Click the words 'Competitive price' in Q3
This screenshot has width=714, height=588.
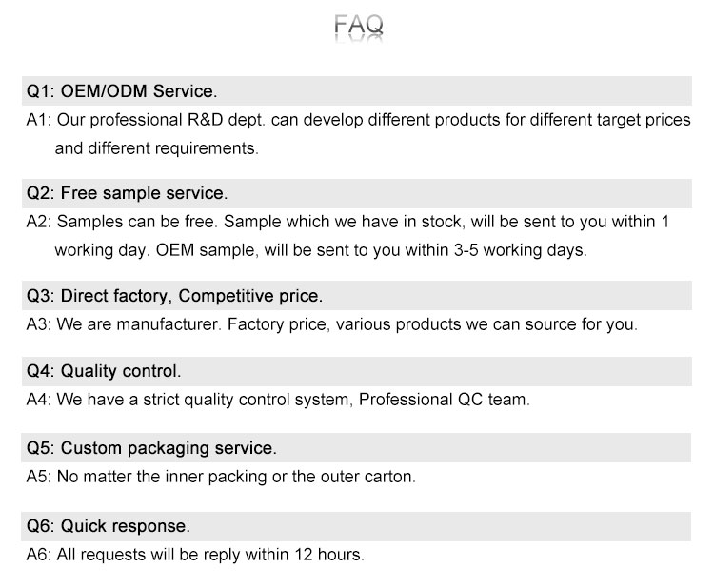click(x=248, y=296)
